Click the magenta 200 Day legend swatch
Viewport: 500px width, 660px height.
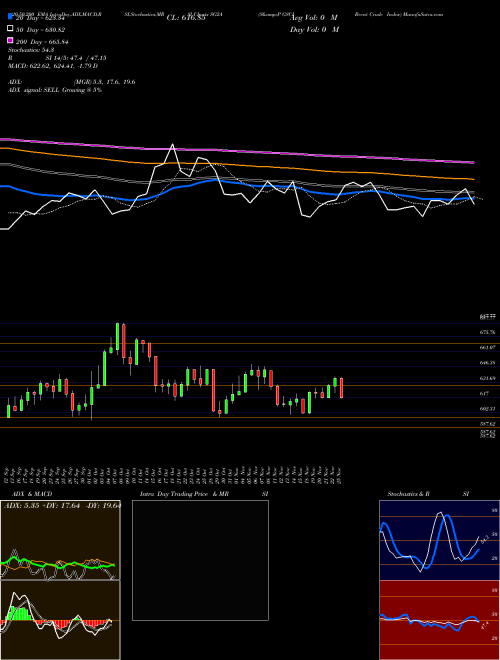(11, 41)
